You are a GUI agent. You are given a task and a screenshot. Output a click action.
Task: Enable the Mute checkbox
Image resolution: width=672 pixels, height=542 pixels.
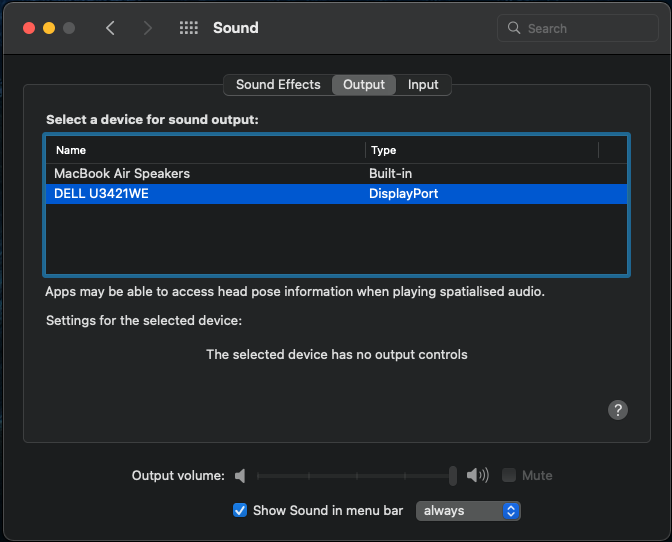[509, 476]
